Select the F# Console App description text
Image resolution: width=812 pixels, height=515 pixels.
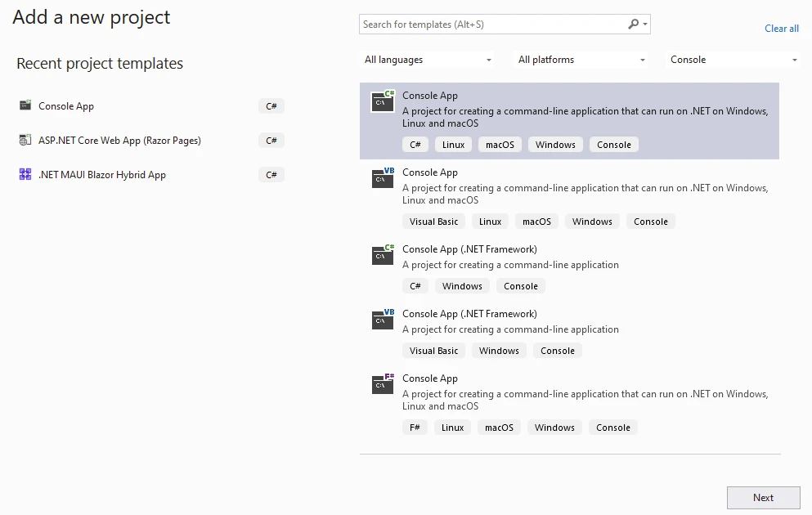[x=585, y=400]
